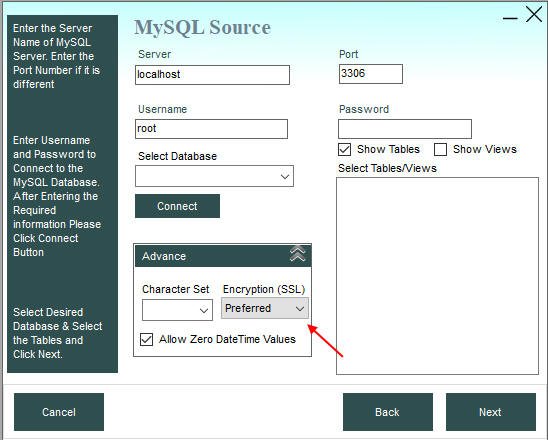Click inside the Select Tables/Views list
Image resolution: width=548 pixels, height=440 pixels.
coord(438,276)
